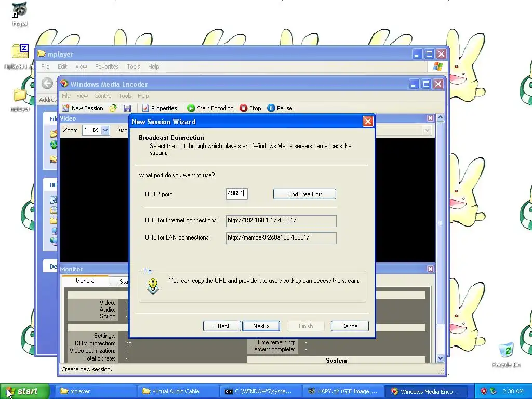Image resolution: width=532 pixels, height=399 pixels.
Task: Open the Mypal desktop shortcut
Action: (x=20, y=14)
